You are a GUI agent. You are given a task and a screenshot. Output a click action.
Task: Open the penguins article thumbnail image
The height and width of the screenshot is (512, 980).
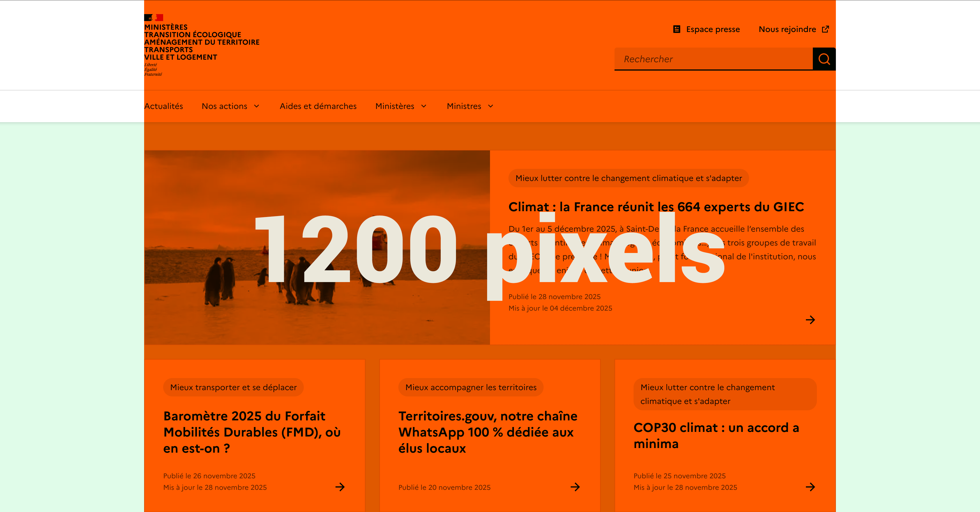click(x=316, y=183)
